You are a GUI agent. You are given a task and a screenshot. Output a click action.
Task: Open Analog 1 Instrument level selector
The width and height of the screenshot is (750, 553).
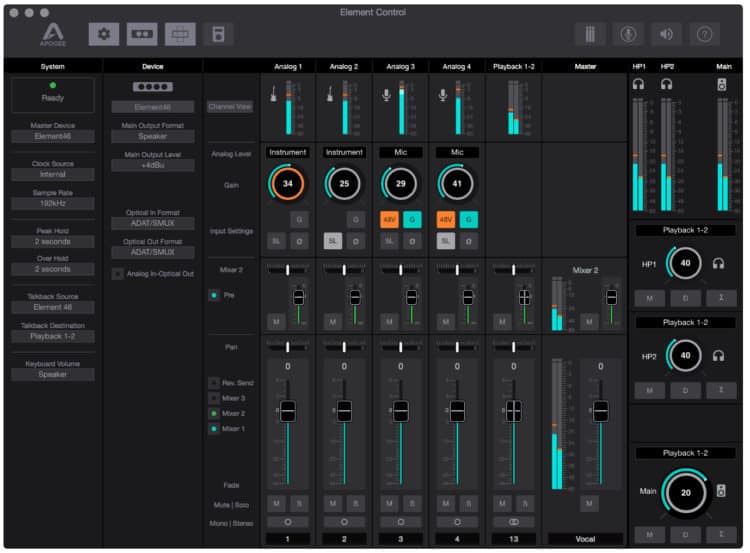[287, 152]
